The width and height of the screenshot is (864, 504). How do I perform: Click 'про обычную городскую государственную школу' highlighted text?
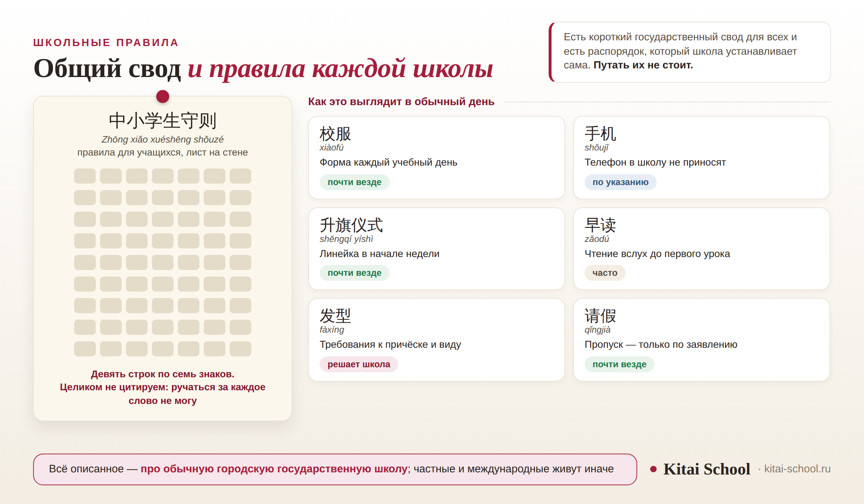point(274,469)
